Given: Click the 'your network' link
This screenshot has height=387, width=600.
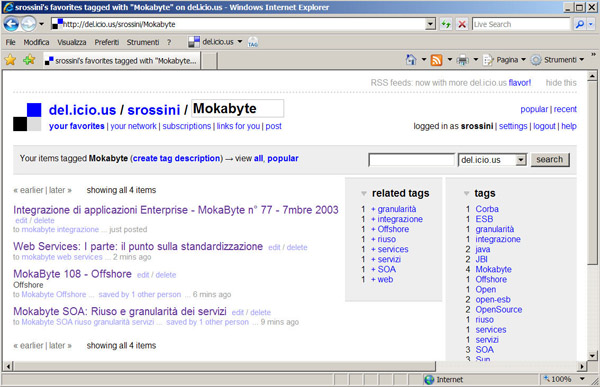Looking at the screenshot, I should tap(133, 126).
